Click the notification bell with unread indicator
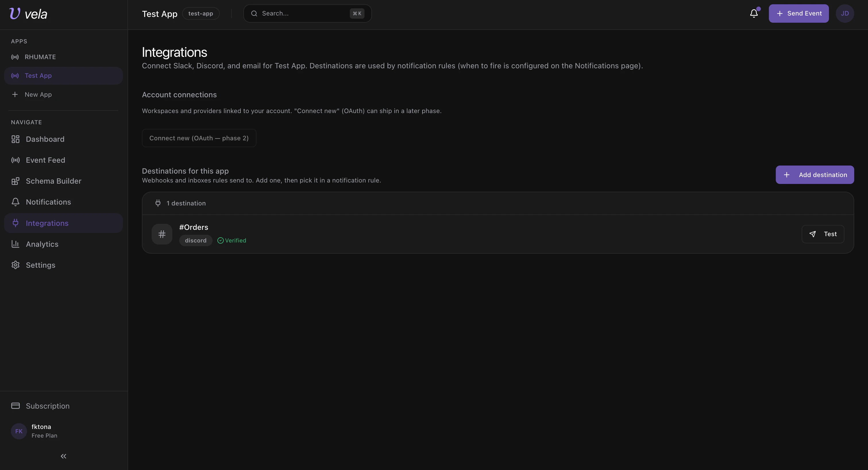The height and width of the screenshot is (470, 868). point(753,13)
